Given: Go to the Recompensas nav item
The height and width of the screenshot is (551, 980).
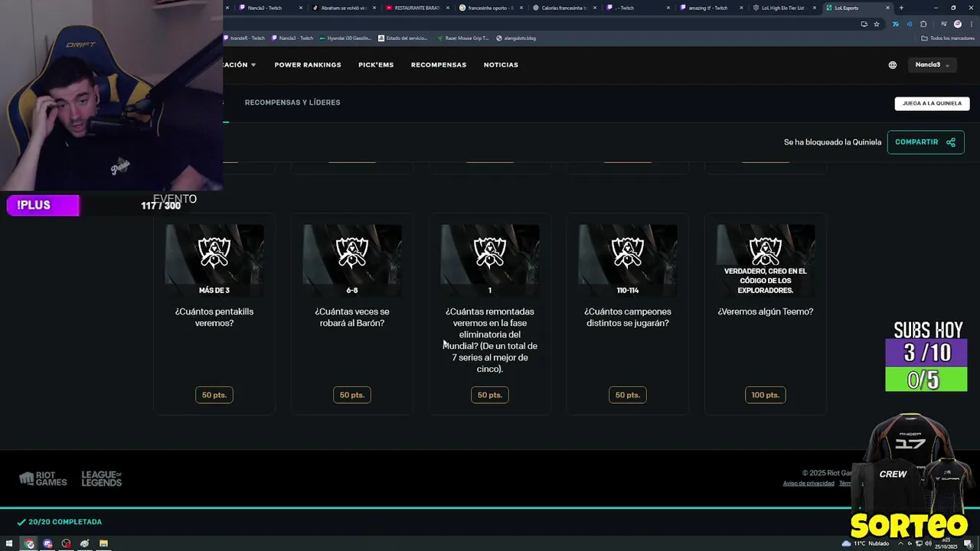Looking at the screenshot, I should (x=439, y=65).
